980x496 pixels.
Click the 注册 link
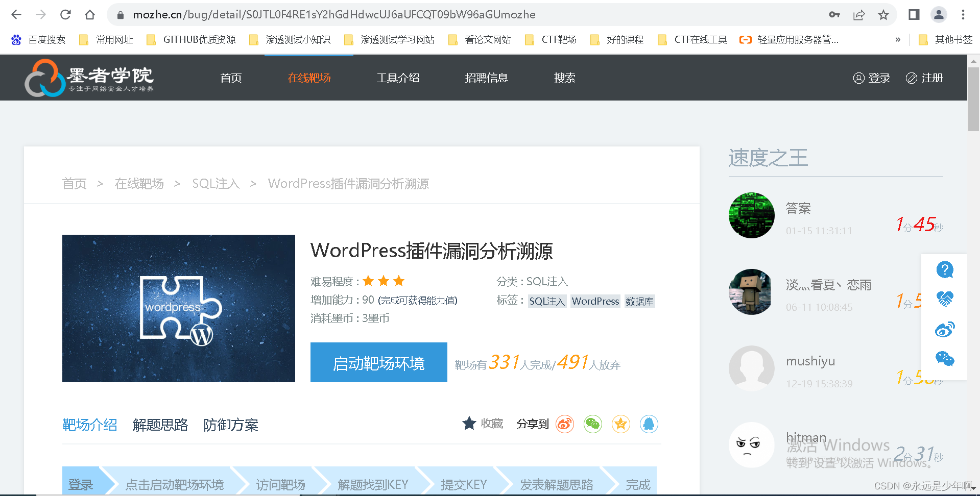(931, 78)
